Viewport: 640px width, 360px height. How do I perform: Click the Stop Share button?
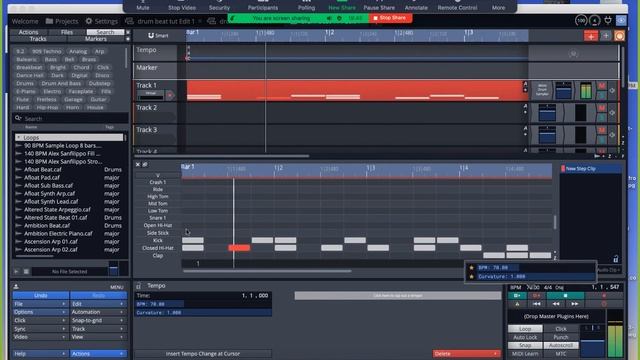pyautogui.click(x=391, y=18)
